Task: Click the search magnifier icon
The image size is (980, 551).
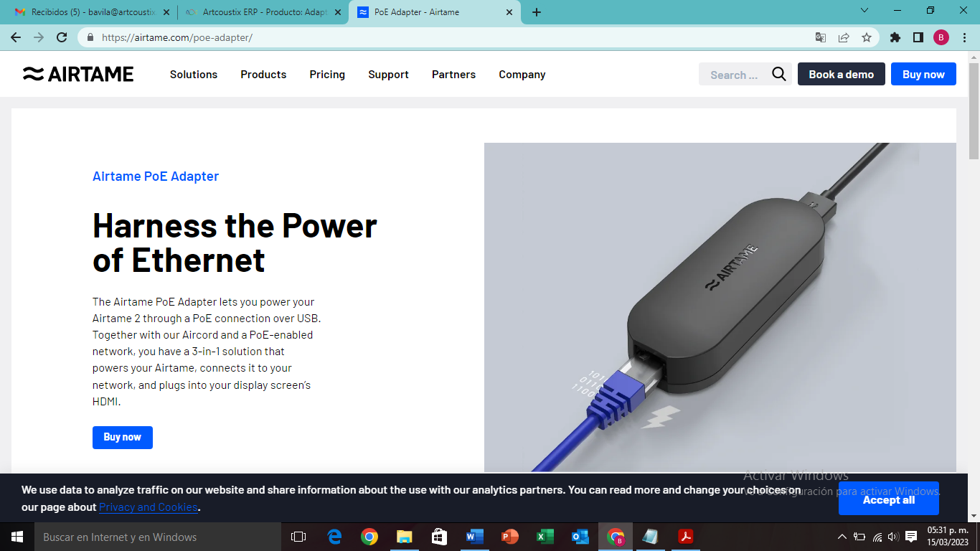Action: tap(779, 74)
